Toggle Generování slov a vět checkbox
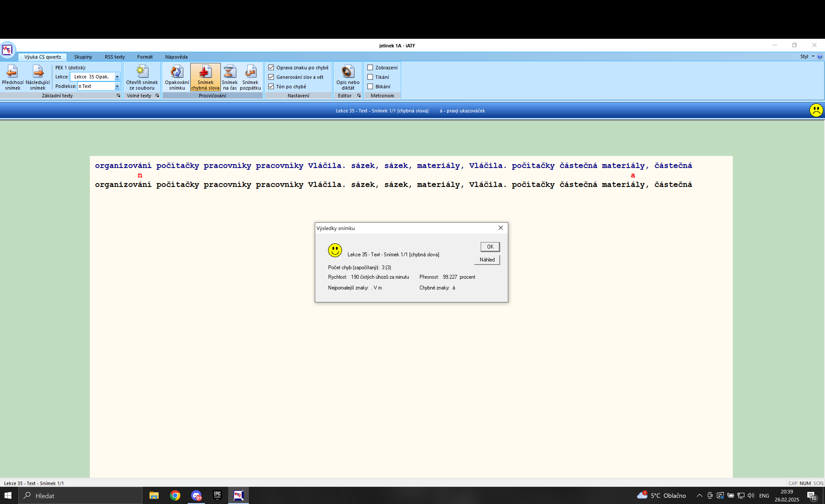The width and height of the screenshot is (825, 504). pyautogui.click(x=271, y=77)
